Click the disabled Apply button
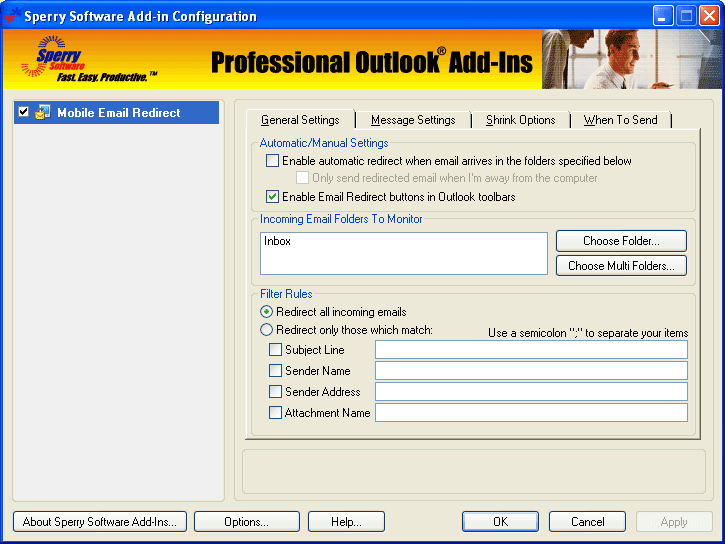Viewport: 725px width, 544px height. [x=674, y=522]
